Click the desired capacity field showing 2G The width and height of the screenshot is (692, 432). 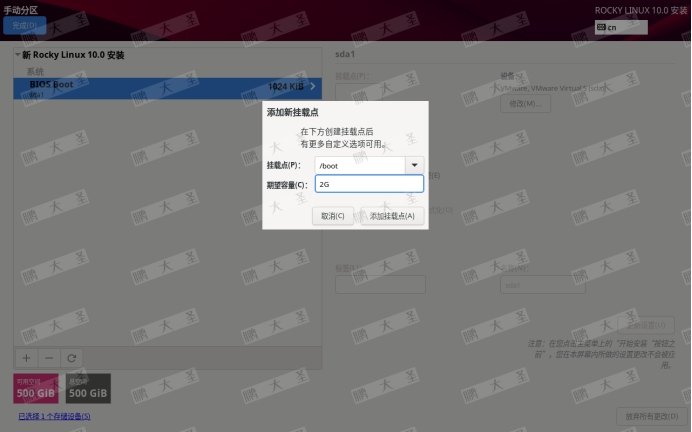point(368,184)
